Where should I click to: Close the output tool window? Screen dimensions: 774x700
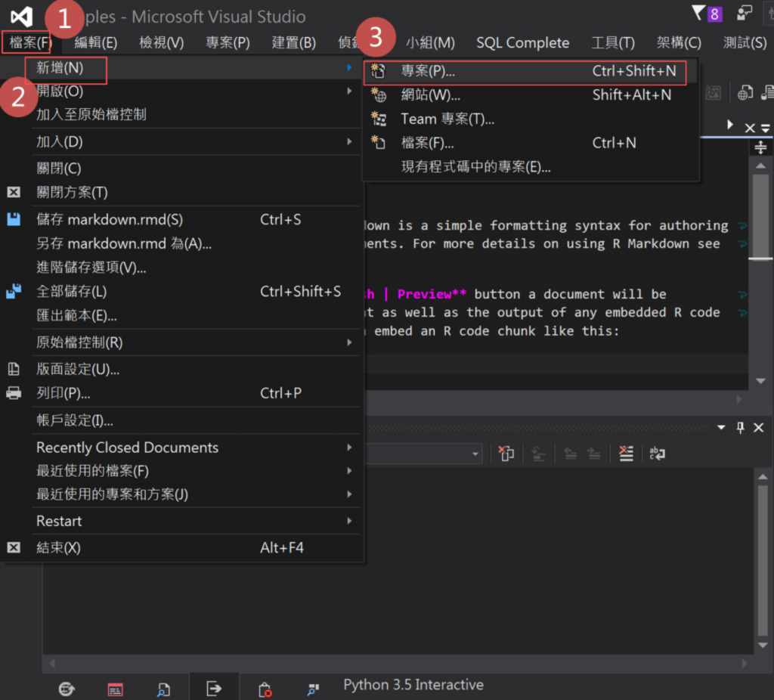coord(759,428)
